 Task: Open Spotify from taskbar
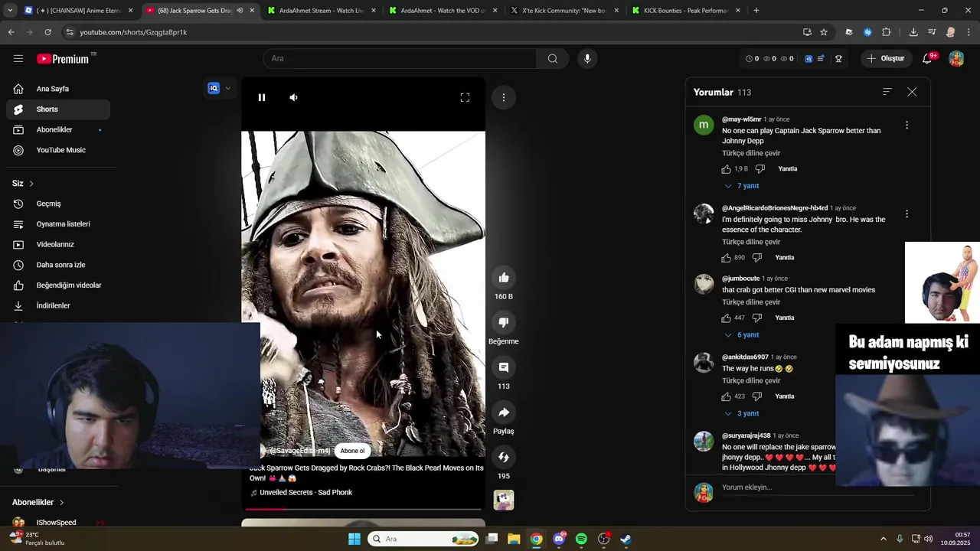pyautogui.click(x=581, y=539)
